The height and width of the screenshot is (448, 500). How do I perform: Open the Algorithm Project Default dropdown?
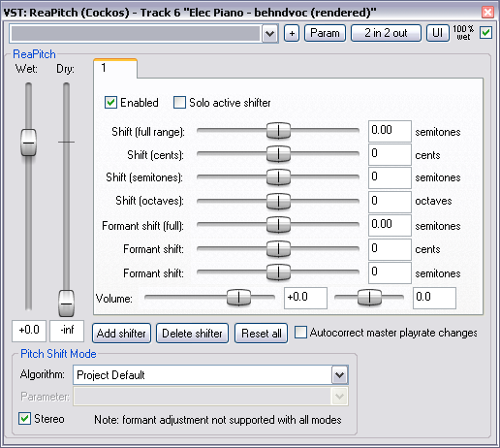pyautogui.click(x=210, y=375)
